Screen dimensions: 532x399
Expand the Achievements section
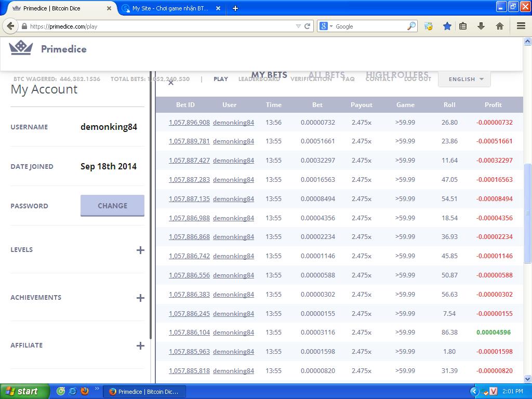(x=140, y=298)
